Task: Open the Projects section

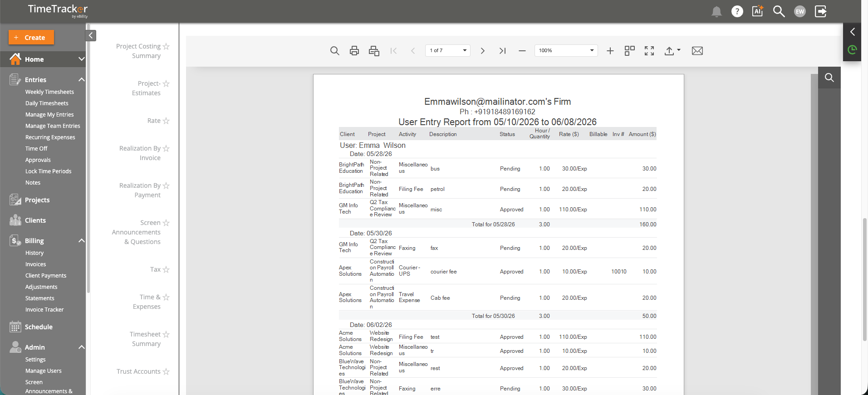Action: click(37, 200)
